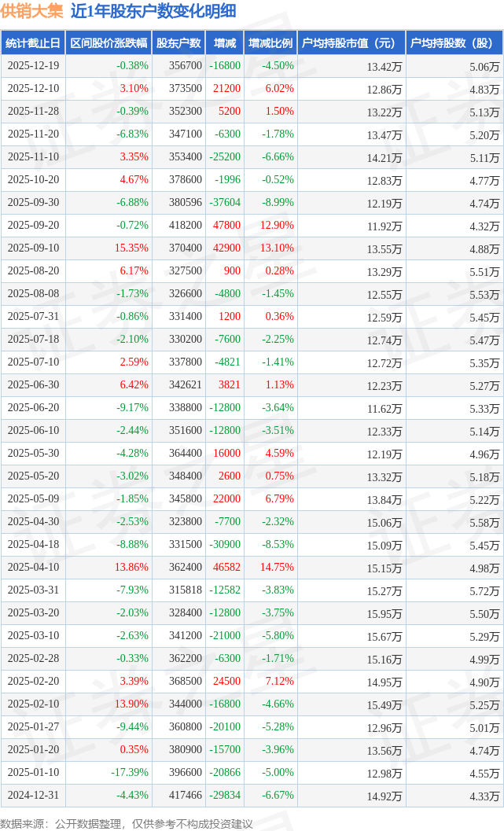
Task: Click the 户均持股市值（元） column header
Action: pyautogui.click(x=351, y=43)
